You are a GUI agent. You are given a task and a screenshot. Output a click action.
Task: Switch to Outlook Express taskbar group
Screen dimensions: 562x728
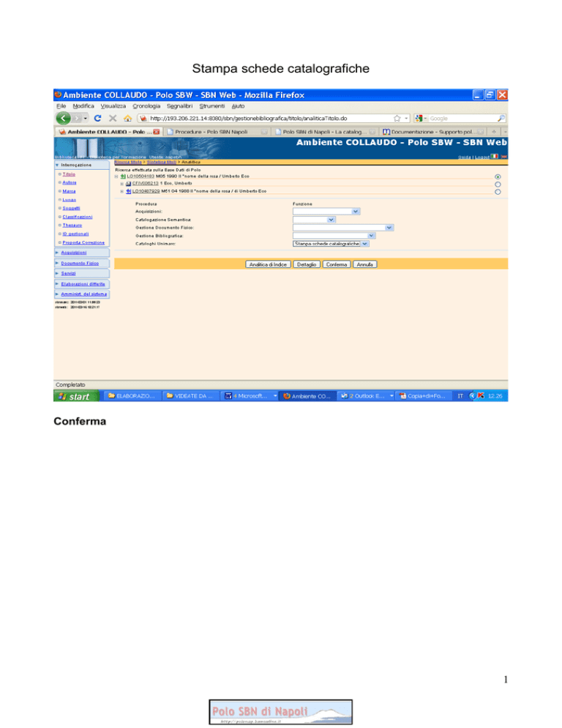[366, 396]
